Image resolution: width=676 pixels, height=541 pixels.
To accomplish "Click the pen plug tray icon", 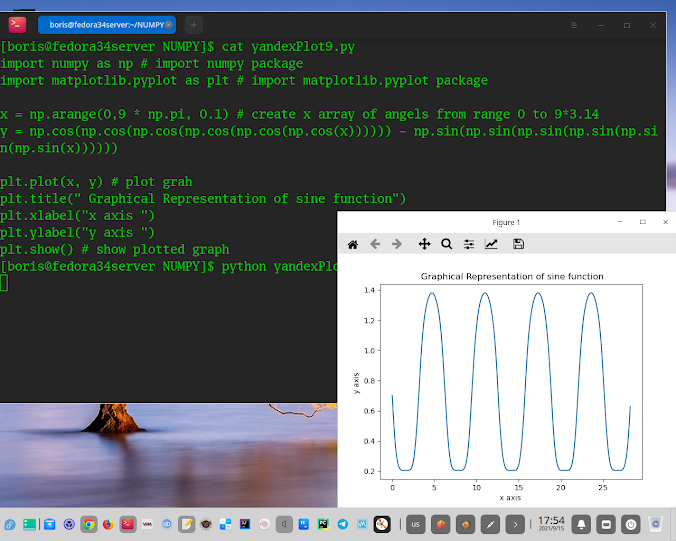I will pos(490,525).
